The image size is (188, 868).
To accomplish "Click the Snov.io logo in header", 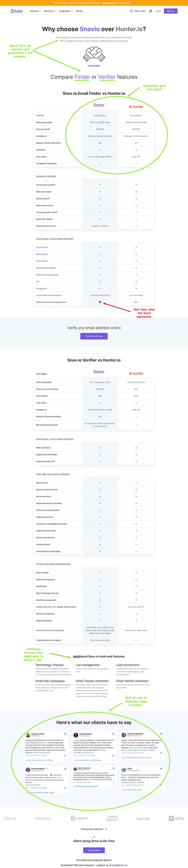I will pyautogui.click(x=18, y=11).
